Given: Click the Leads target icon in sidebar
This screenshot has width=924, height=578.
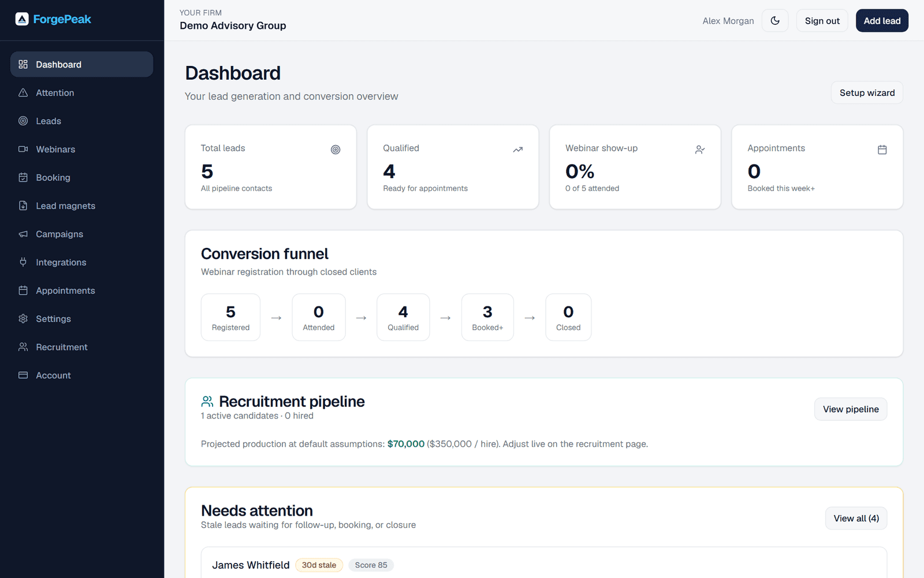Looking at the screenshot, I should (23, 121).
